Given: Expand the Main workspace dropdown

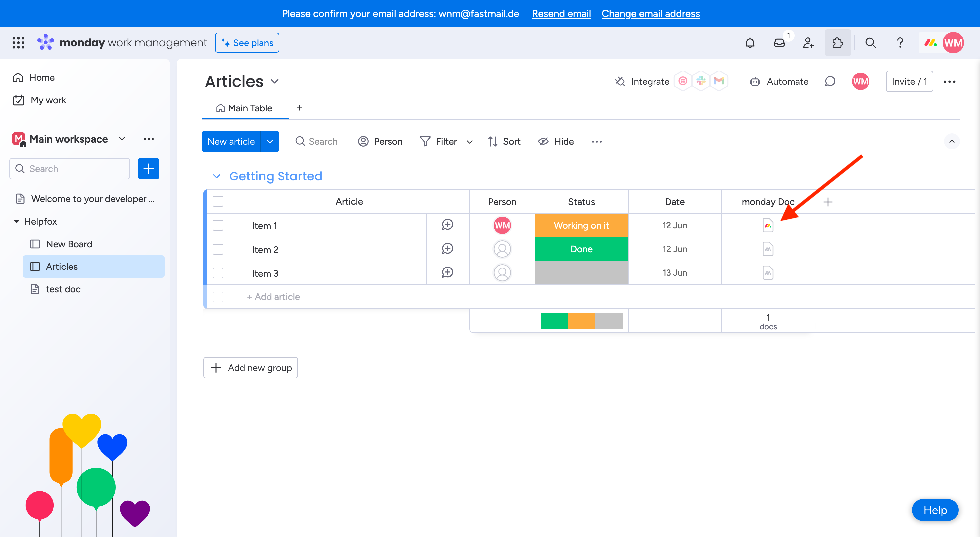Looking at the screenshot, I should click(x=122, y=139).
